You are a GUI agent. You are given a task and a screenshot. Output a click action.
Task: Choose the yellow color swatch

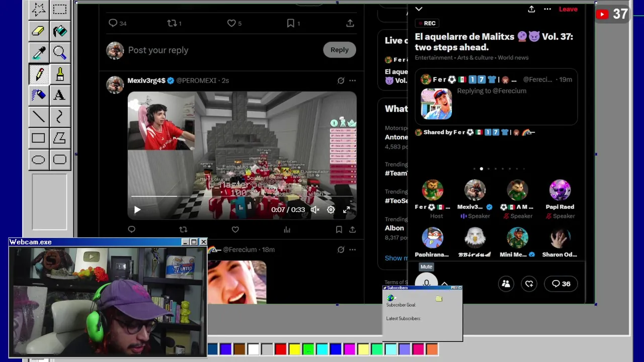point(294,349)
